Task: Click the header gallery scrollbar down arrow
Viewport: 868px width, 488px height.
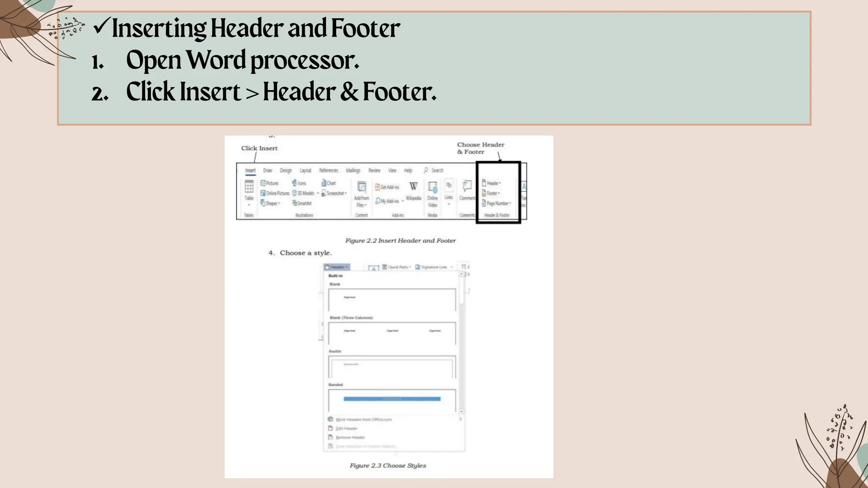Action: 462,411
